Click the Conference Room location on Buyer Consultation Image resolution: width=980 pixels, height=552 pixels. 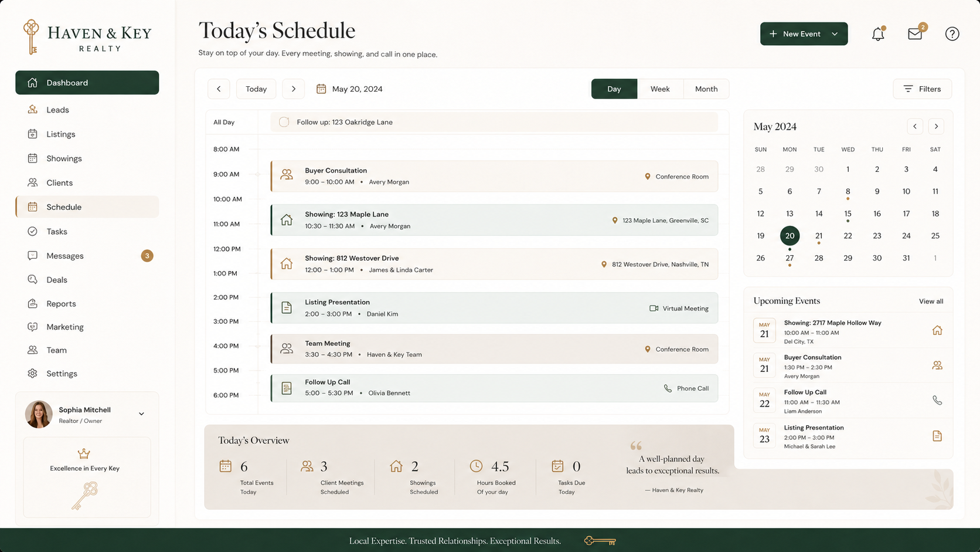(x=676, y=177)
